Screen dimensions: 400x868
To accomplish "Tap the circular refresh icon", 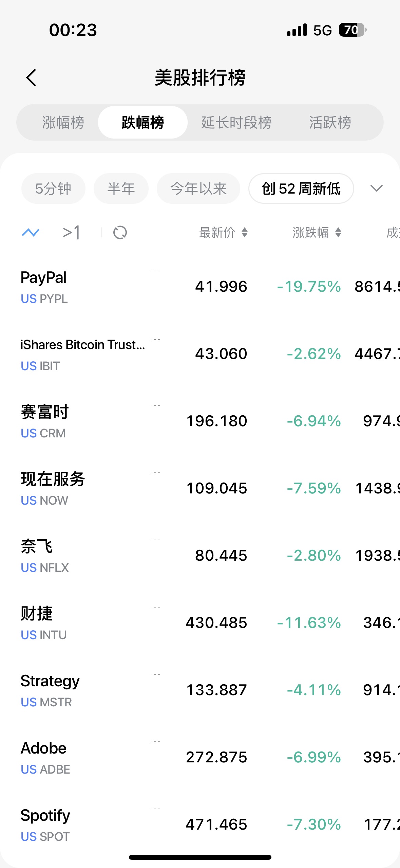I will [120, 233].
